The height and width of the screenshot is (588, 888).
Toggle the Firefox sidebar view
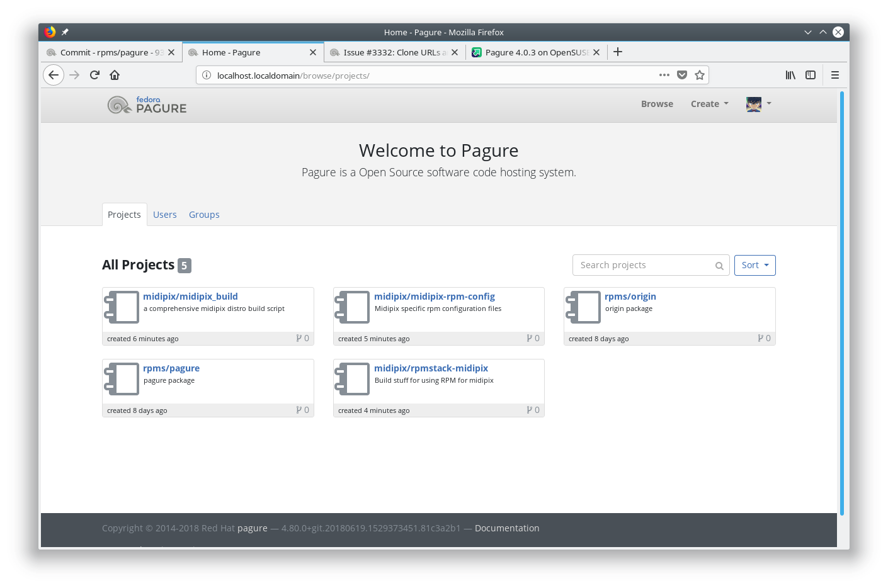811,75
